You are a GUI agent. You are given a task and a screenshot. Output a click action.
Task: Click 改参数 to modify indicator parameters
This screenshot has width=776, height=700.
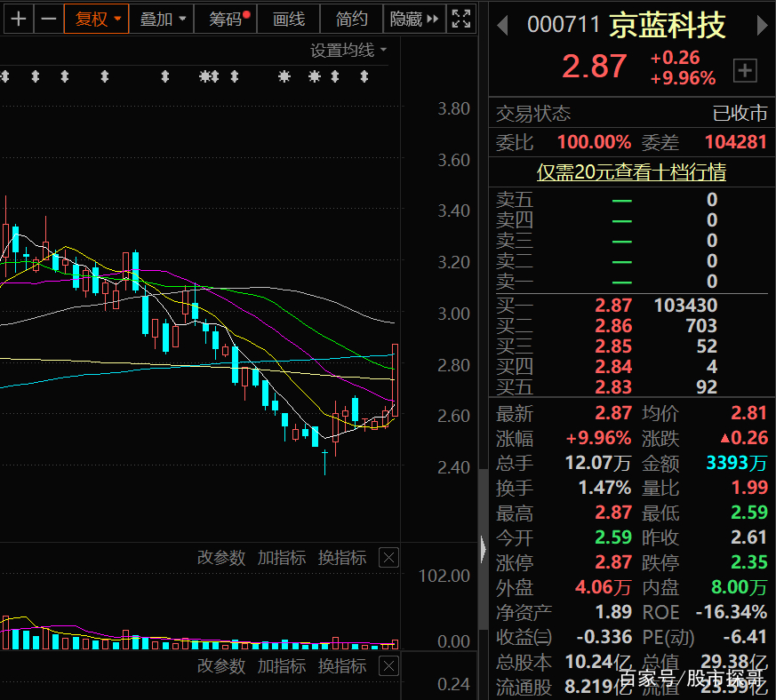(221, 558)
